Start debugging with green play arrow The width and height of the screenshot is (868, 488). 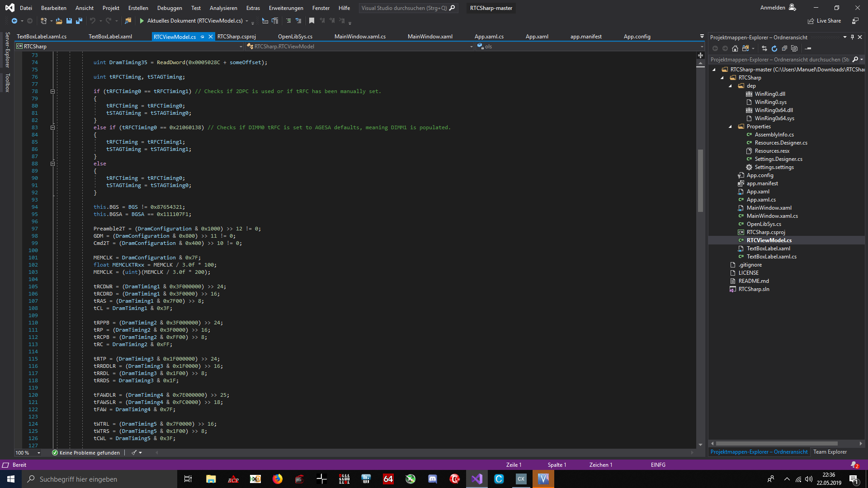[x=142, y=21]
